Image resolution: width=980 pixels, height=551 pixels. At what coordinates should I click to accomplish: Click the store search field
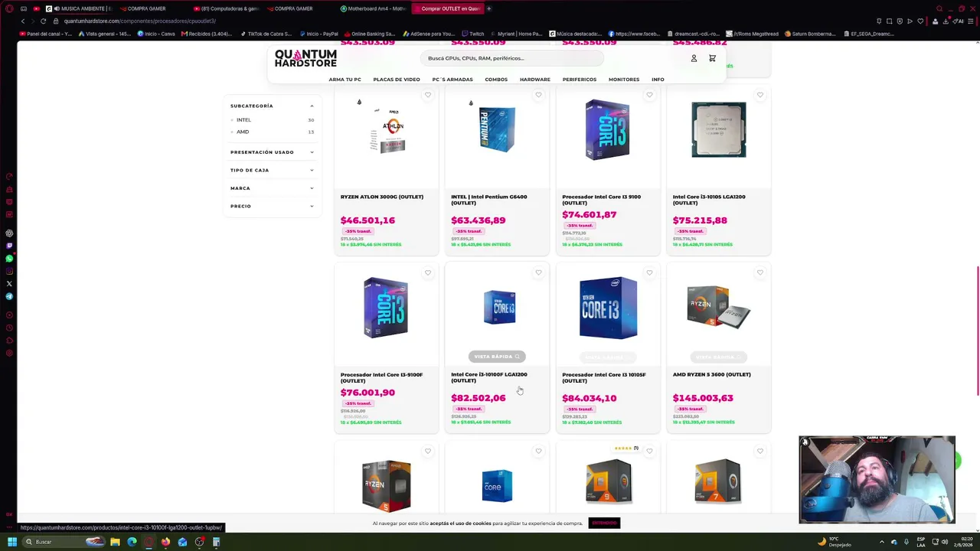tap(511, 58)
